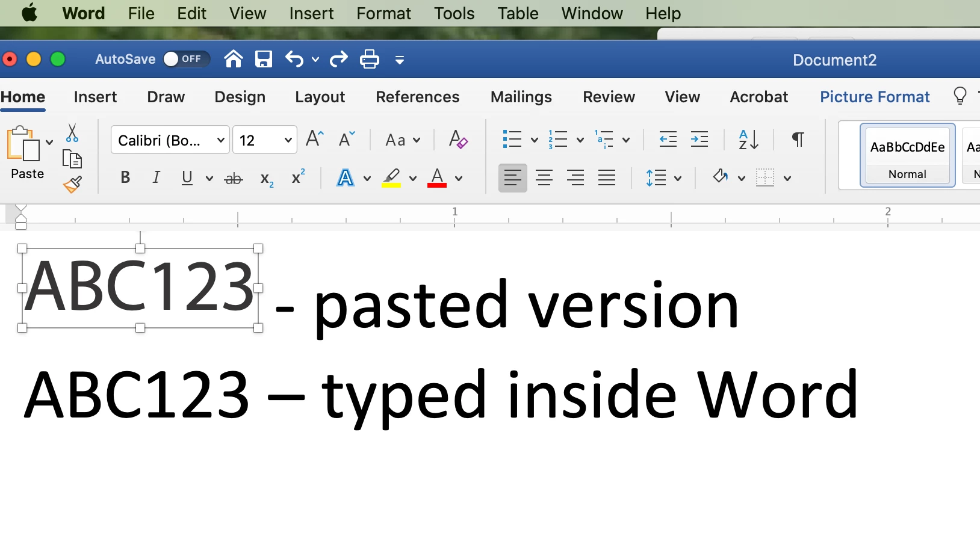Open the Apple menu
The image size is (980, 533).
[x=29, y=13]
